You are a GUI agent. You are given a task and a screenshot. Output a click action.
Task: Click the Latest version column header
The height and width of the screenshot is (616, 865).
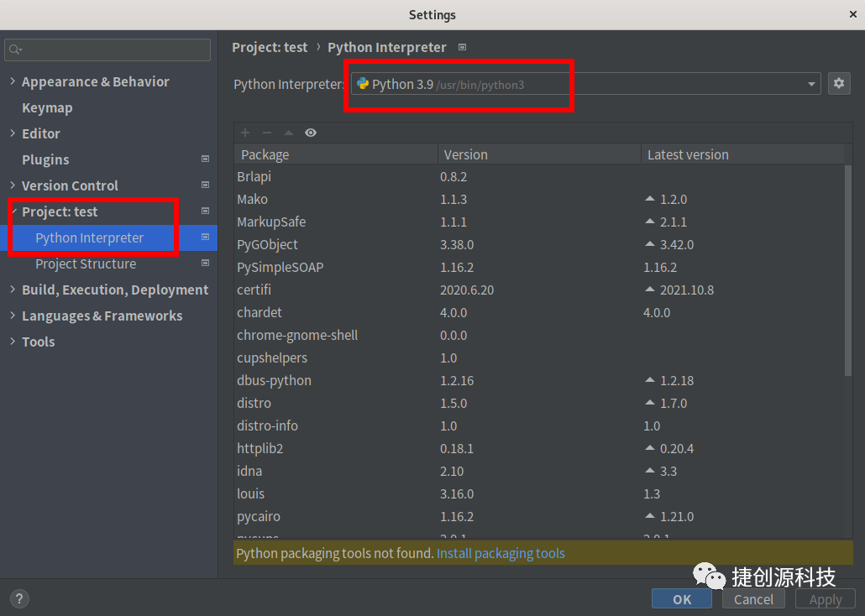pos(742,154)
